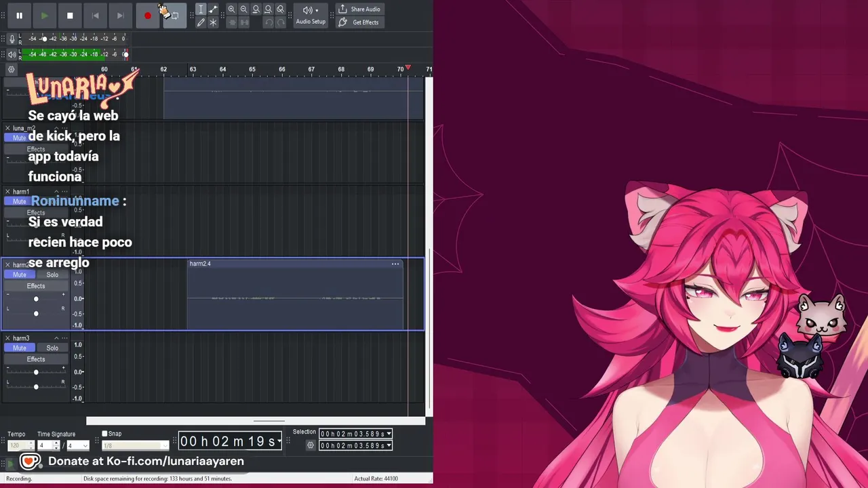
Task: Select the Multi-tool asterisk icon
Action: click(x=213, y=22)
